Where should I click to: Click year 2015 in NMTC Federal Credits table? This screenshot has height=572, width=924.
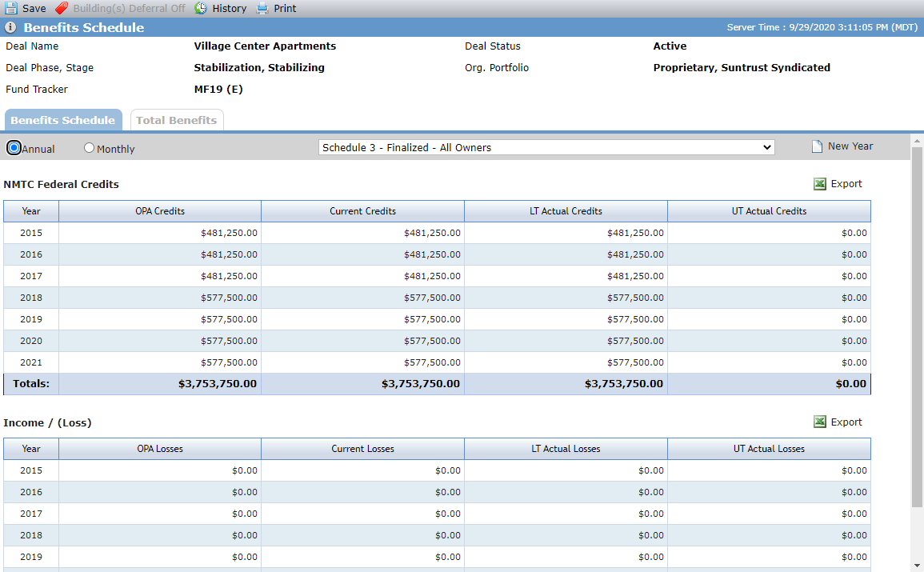point(31,233)
